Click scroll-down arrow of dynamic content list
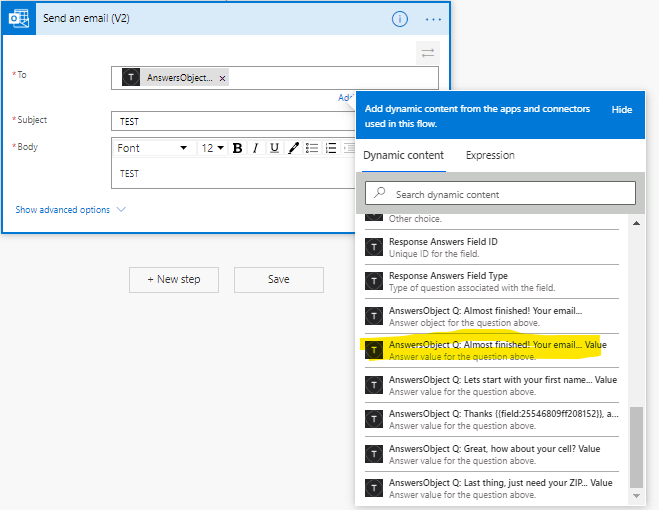Viewport: 659px width, 510px height. (636, 496)
